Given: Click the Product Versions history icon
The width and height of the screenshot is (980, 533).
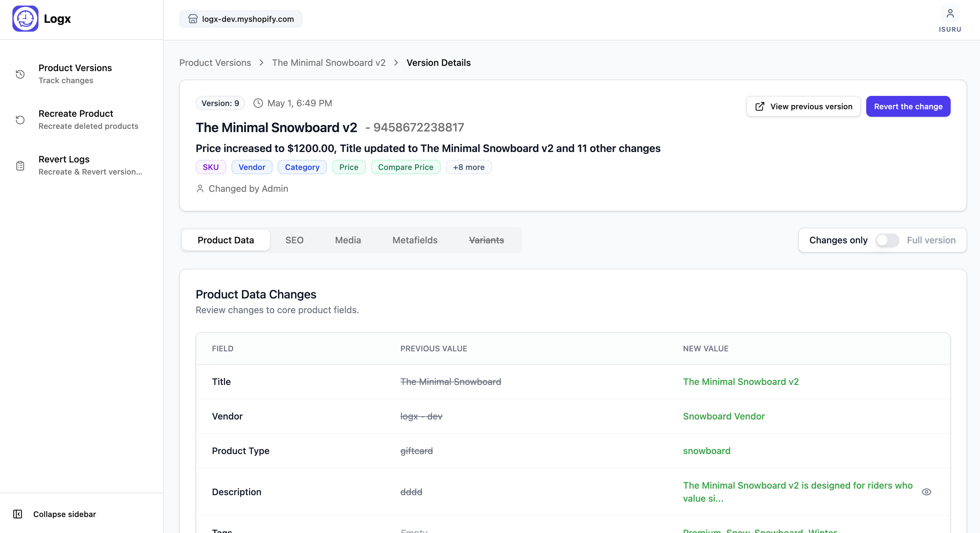Looking at the screenshot, I should click(20, 74).
